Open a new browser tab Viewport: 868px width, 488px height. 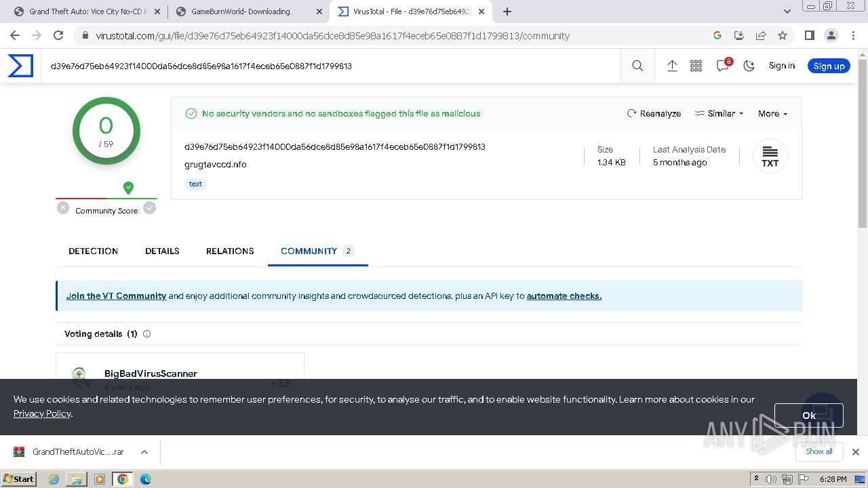pos(507,12)
